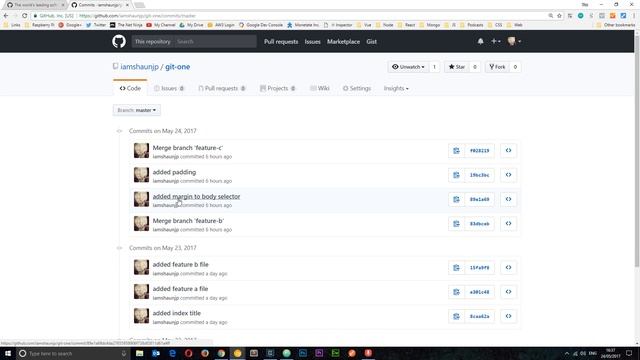Open the Unwatch dropdown
This screenshot has width=640, height=360.
point(408,67)
